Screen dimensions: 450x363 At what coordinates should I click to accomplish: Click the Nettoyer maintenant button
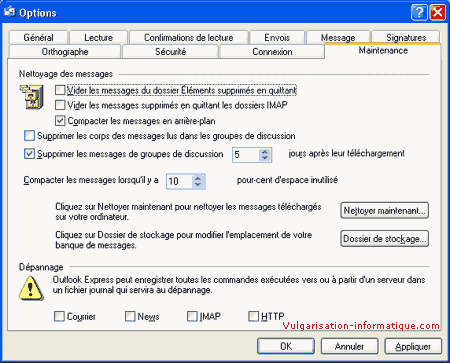[x=384, y=211]
